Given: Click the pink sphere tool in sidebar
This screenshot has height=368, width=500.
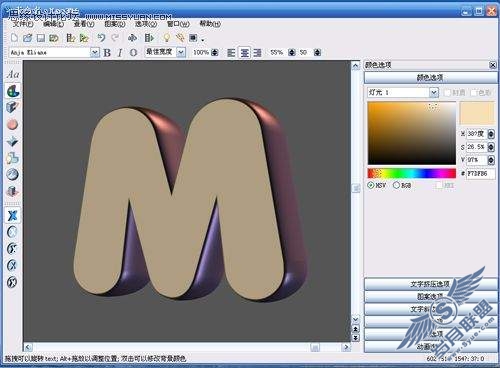Looking at the screenshot, I should tap(12, 124).
